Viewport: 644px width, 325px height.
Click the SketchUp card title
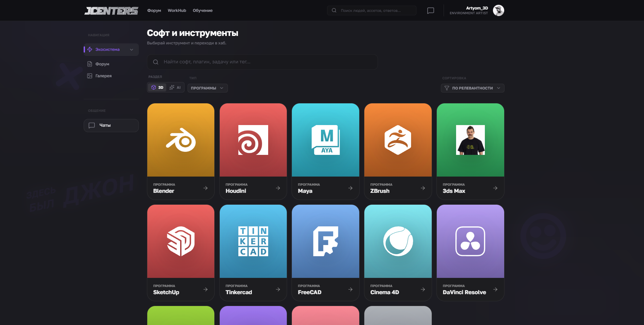click(x=166, y=292)
